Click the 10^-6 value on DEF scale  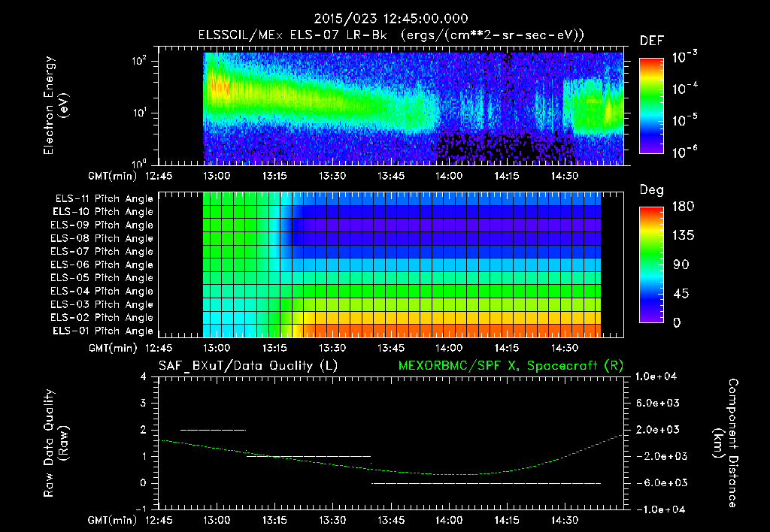684,152
